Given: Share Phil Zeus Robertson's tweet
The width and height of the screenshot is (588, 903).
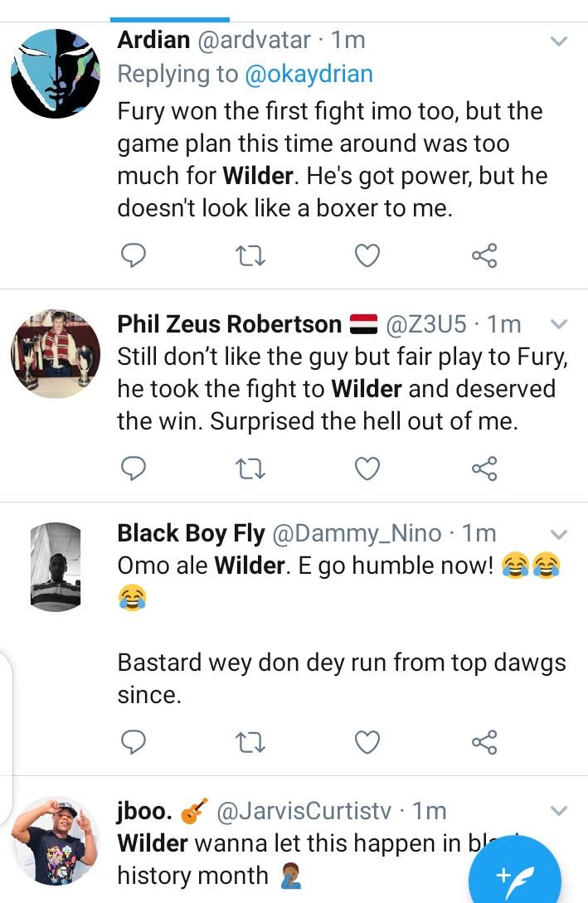Looking at the screenshot, I should (x=484, y=469).
